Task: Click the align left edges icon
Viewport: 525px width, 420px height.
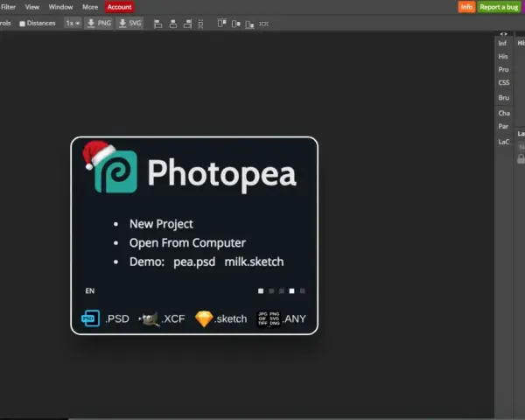Action: pos(158,24)
